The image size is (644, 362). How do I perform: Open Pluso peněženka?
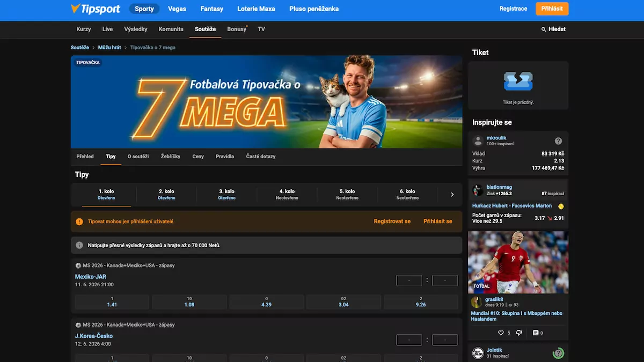314,9
